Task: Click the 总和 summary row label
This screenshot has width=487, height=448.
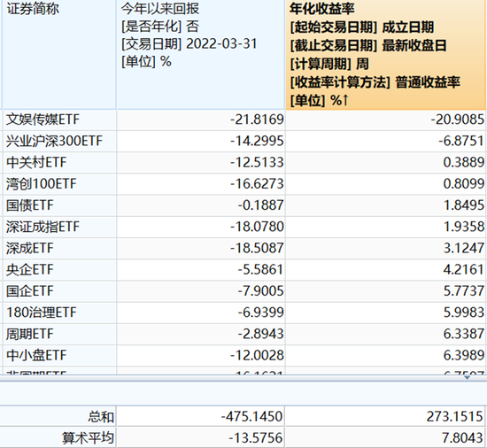Action: (101, 417)
